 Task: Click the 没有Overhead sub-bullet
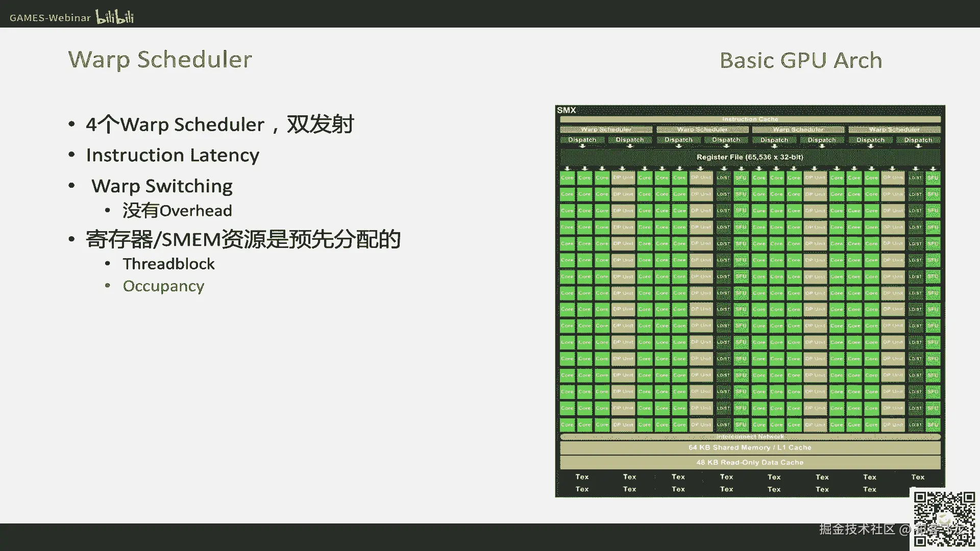pos(177,211)
